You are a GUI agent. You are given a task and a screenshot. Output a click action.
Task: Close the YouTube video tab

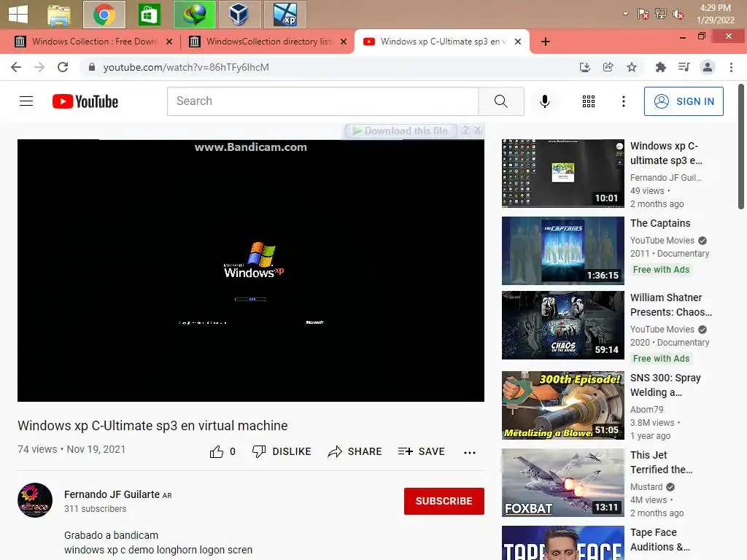518,42
